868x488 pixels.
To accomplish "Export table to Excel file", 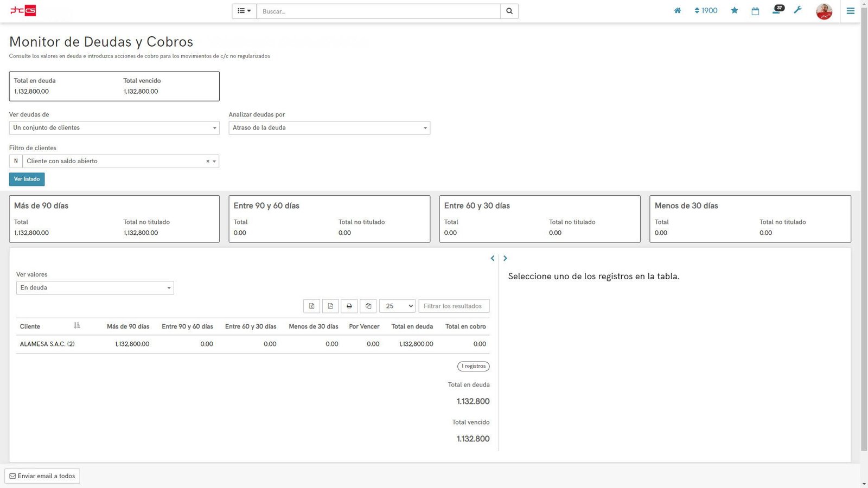I will 312,306.
